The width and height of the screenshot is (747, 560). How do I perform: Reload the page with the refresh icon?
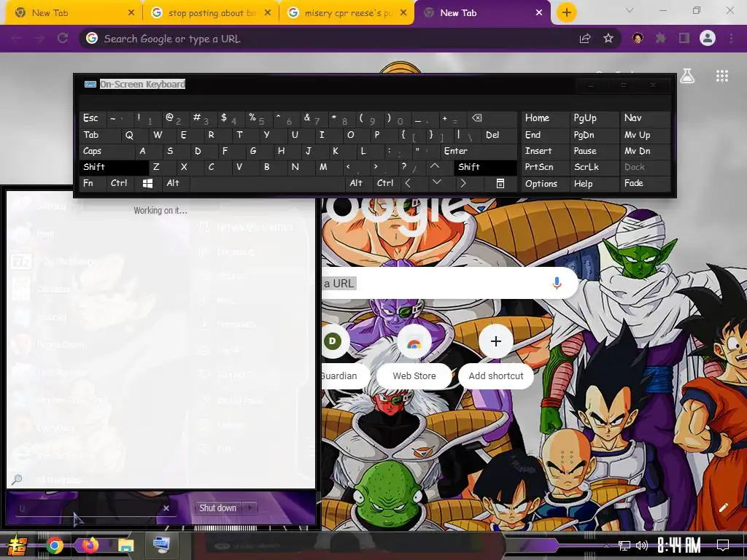pos(63,39)
